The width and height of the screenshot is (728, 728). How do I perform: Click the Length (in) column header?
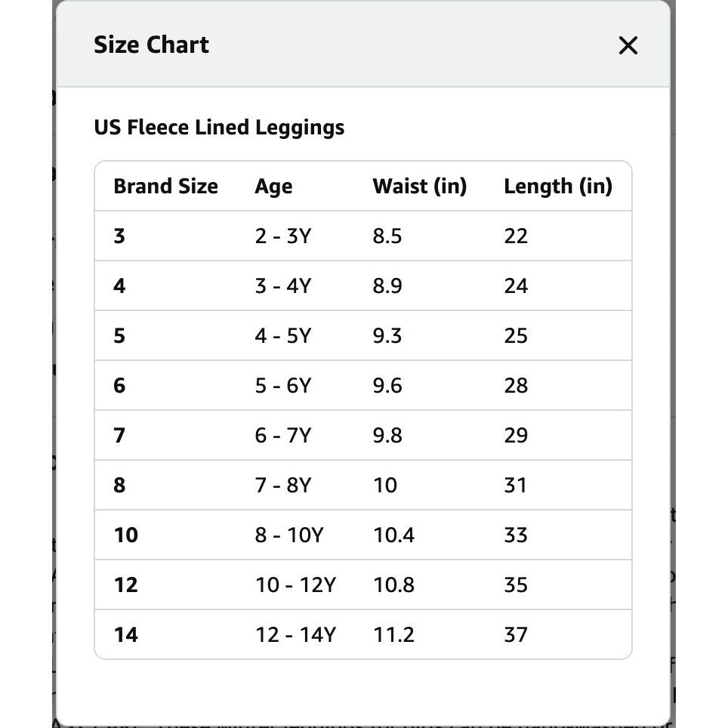click(x=558, y=187)
